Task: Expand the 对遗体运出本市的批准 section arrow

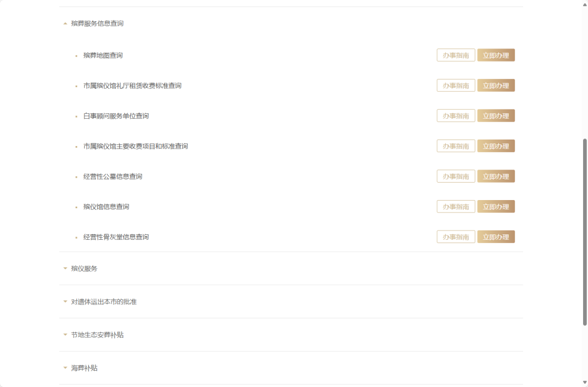Action: 65,301
